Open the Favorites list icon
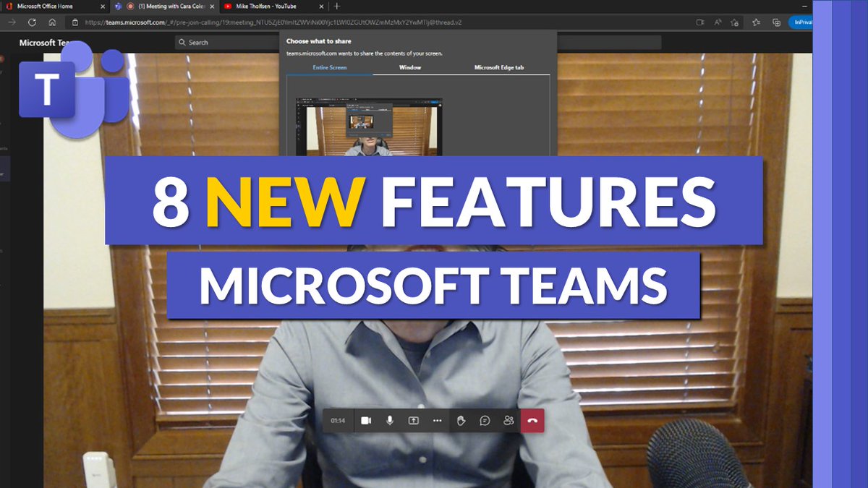The height and width of the screenshot is (488, 868). 757,22
